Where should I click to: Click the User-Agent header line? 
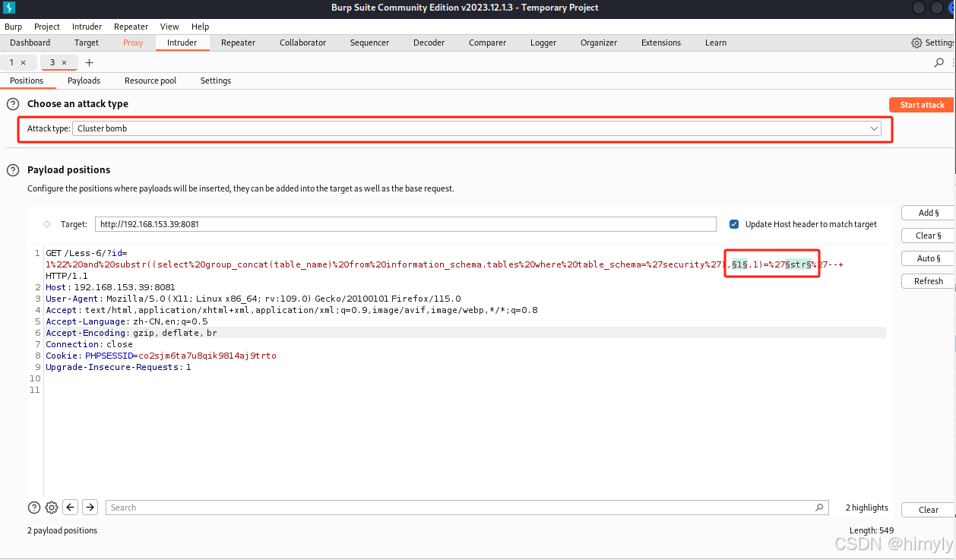pyautogui.click(x=253, y=299)
